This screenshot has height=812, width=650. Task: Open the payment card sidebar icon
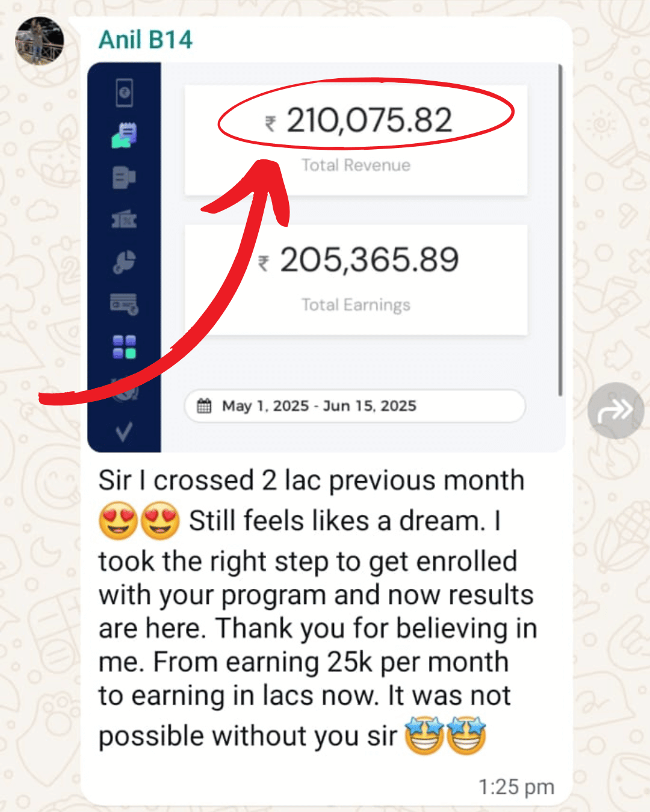pos(124,304)
